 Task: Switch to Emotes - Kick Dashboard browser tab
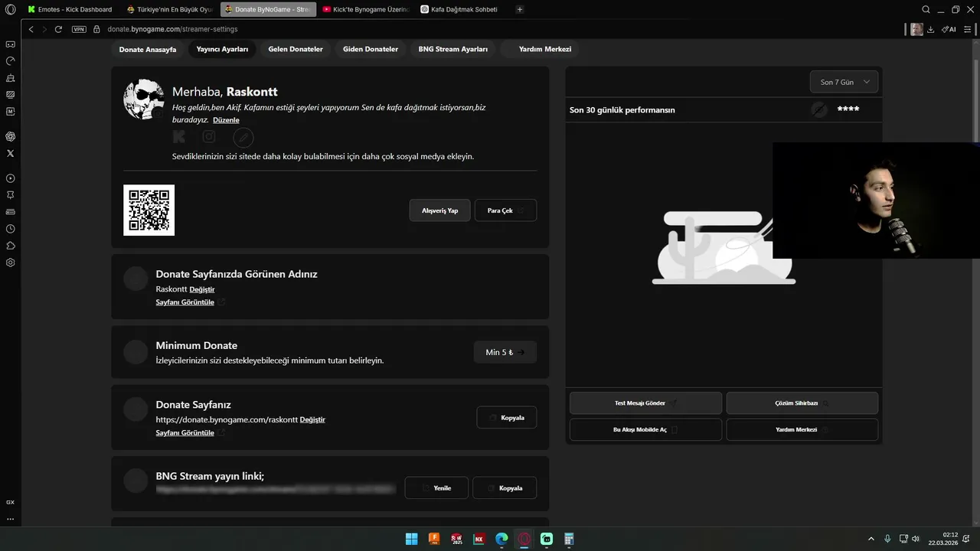point(70,9)
